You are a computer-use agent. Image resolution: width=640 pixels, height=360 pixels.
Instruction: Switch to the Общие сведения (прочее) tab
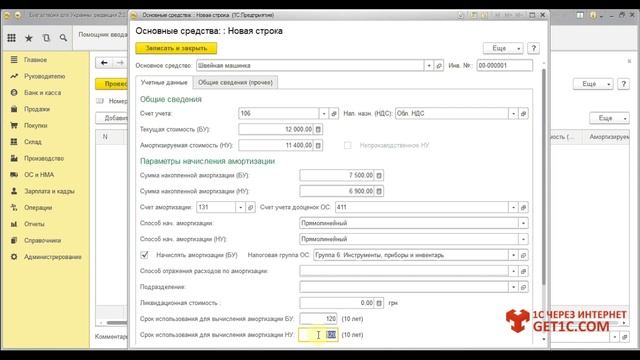point(236,82)
